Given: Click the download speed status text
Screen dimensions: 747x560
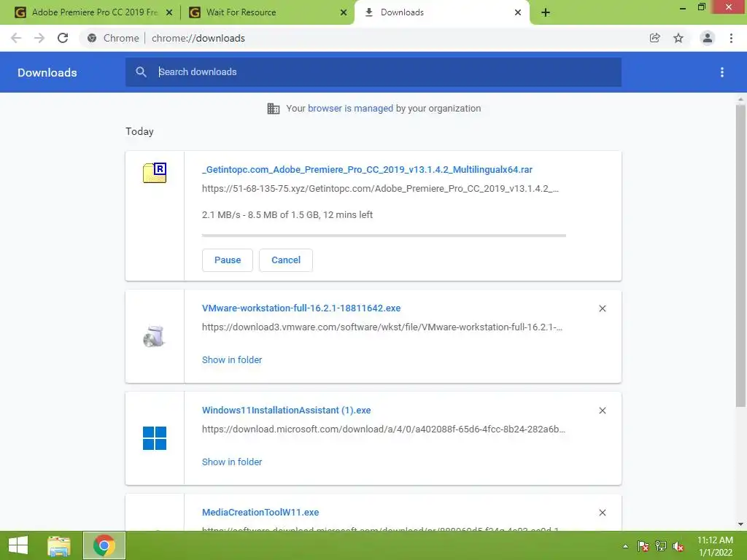Looking at the screenshot, I should (287, 215).
